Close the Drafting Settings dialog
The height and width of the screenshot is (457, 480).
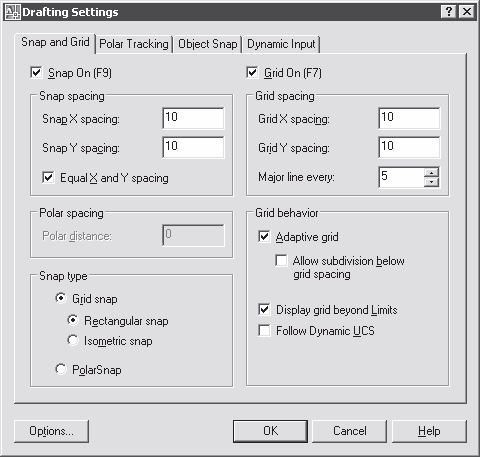[467, 12]
